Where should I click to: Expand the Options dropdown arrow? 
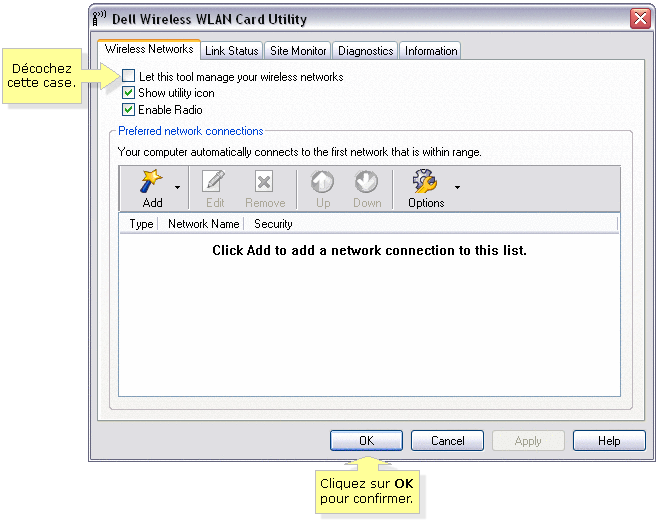point(458,187)
